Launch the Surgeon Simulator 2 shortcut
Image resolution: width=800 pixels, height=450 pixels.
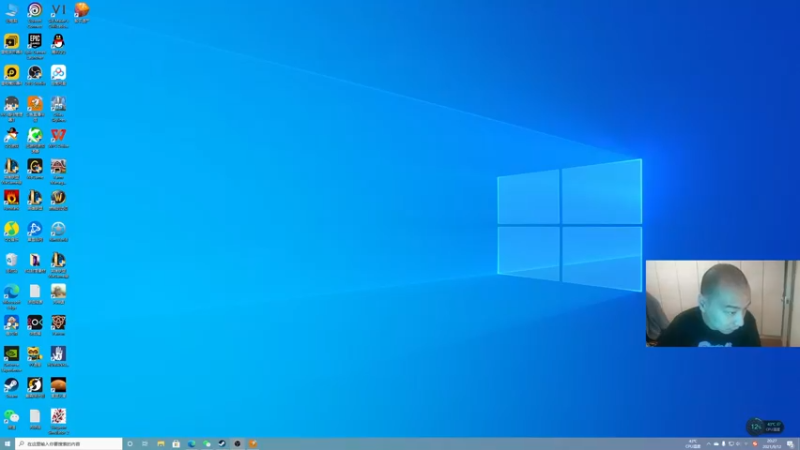58,421
